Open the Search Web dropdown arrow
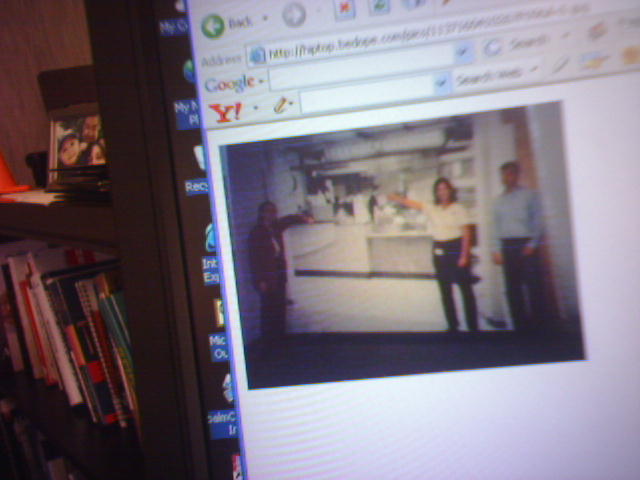The height and width of the screenshot is (480, 640). [x=534, y=69]
